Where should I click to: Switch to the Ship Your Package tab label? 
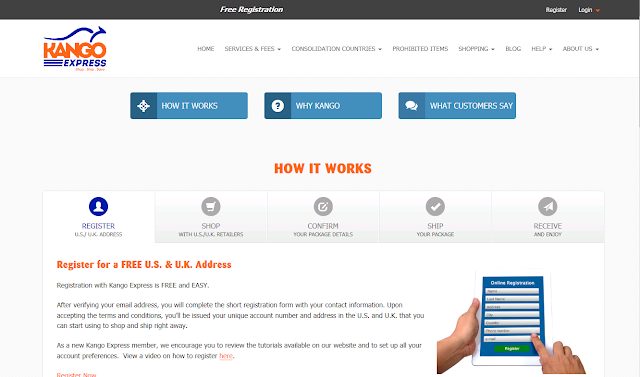tap(435, 230)
